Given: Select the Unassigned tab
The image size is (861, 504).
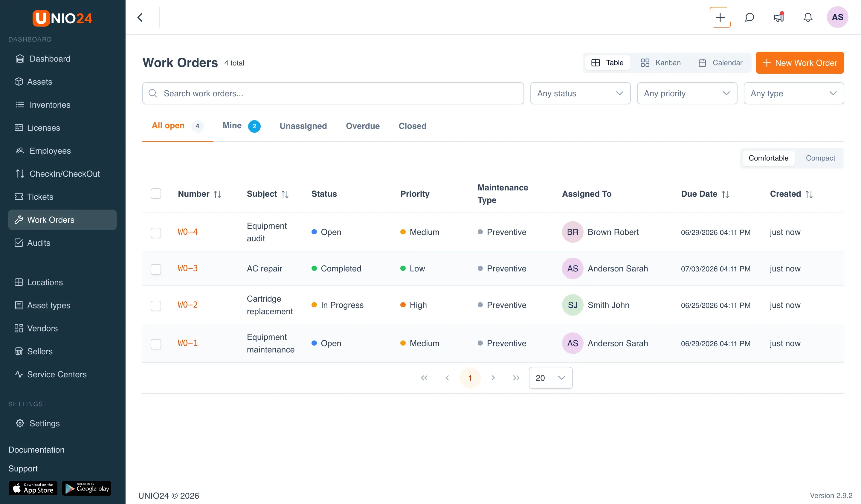Looking at the screenshot, I should point(303,126).
